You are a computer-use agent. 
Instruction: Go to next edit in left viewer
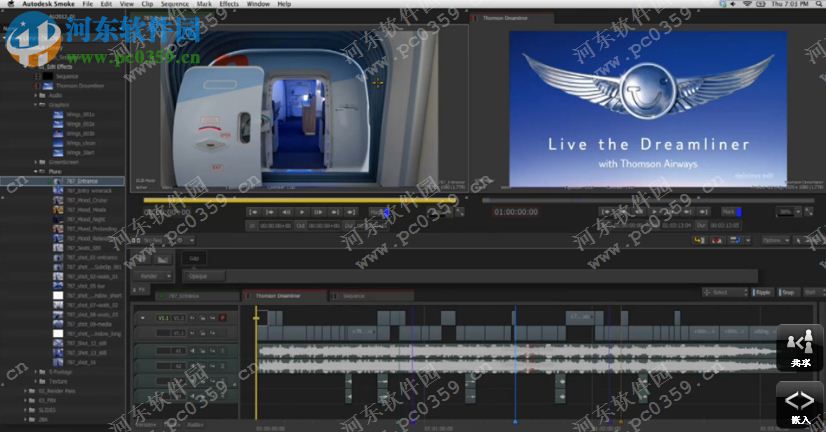[335, 212]
